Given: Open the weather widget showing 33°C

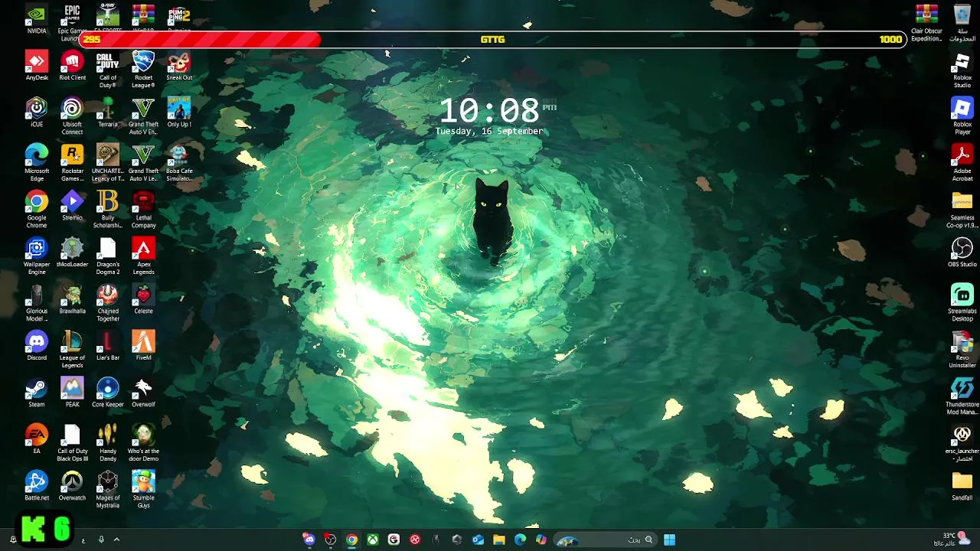Looking at the screenshot, I should click(x=953, y=540).
